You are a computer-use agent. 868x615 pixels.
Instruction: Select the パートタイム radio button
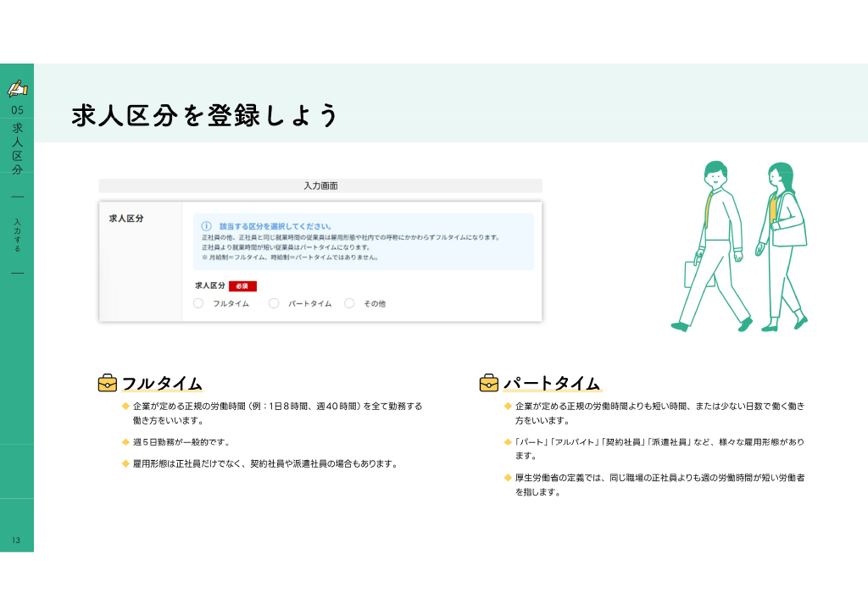pyautogui.click(x=274, y=303)
